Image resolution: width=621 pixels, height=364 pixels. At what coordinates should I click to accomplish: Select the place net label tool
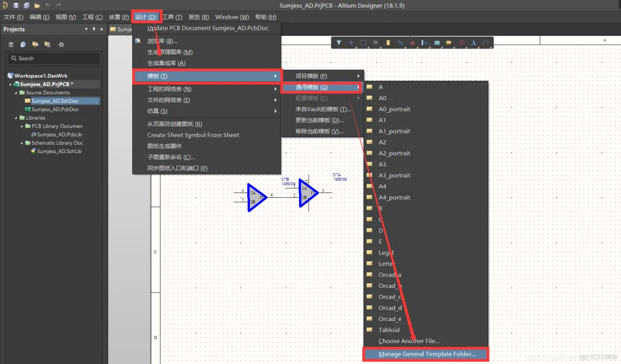424,42
